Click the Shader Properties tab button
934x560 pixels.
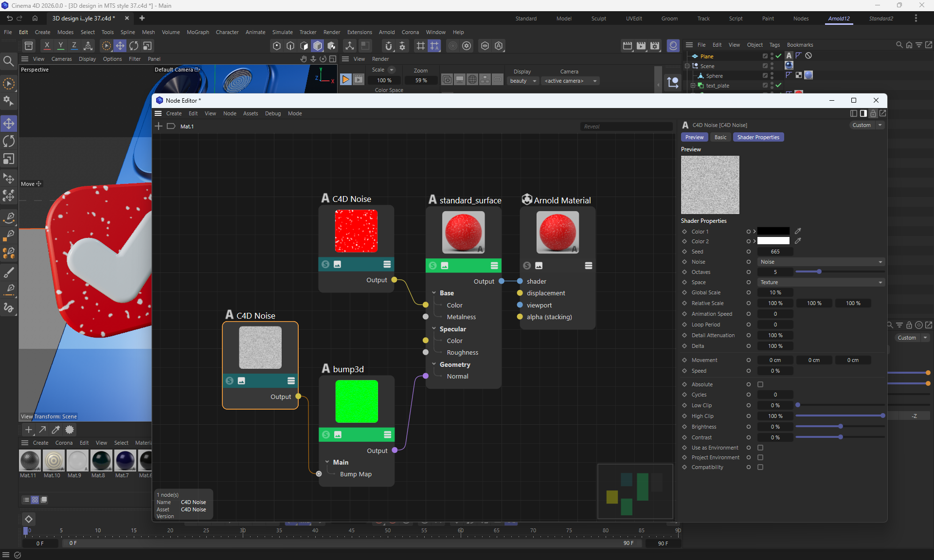click(x=758, y=137)
